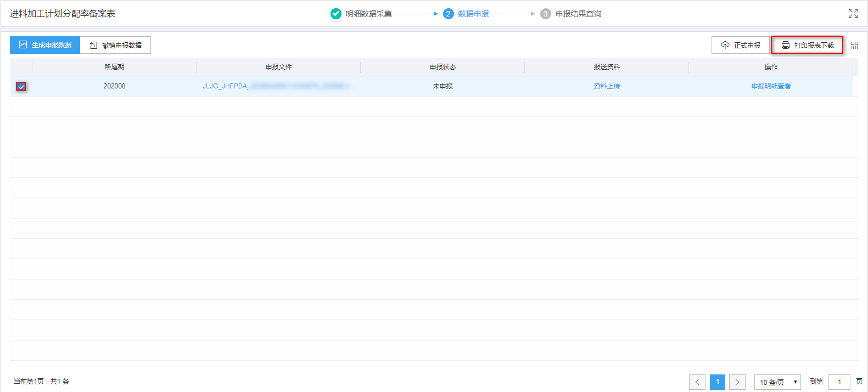Click 当前第1页,共1条 footer text

pos(42,382)
